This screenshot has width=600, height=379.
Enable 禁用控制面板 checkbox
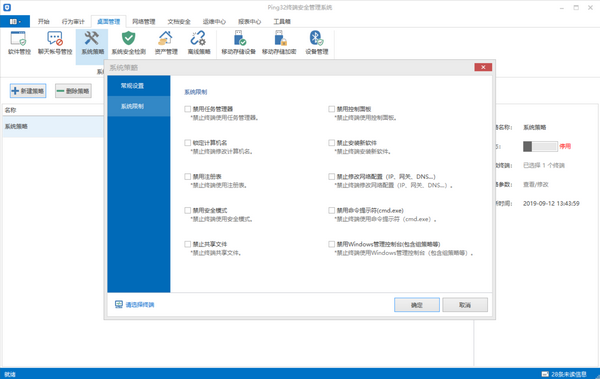[x=331, y=109]
